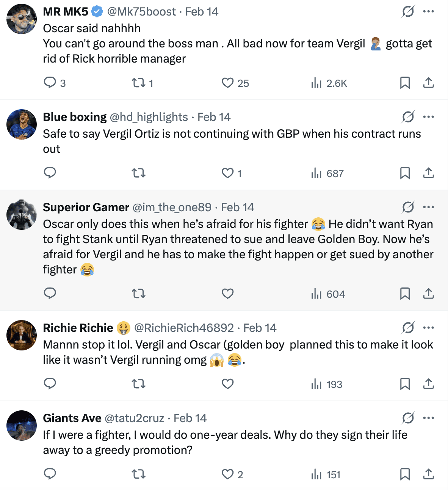Share the Richie Richie tweet
Image resolution: width=448 pixels, height=490 pixels.
tap(428, 384)
